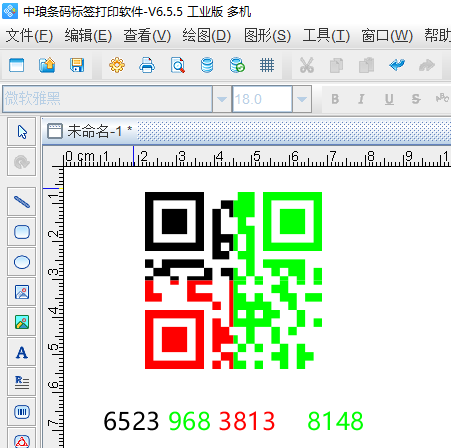
Task: Select the rounded rectangle tool
Action: (x=22, y=232)
